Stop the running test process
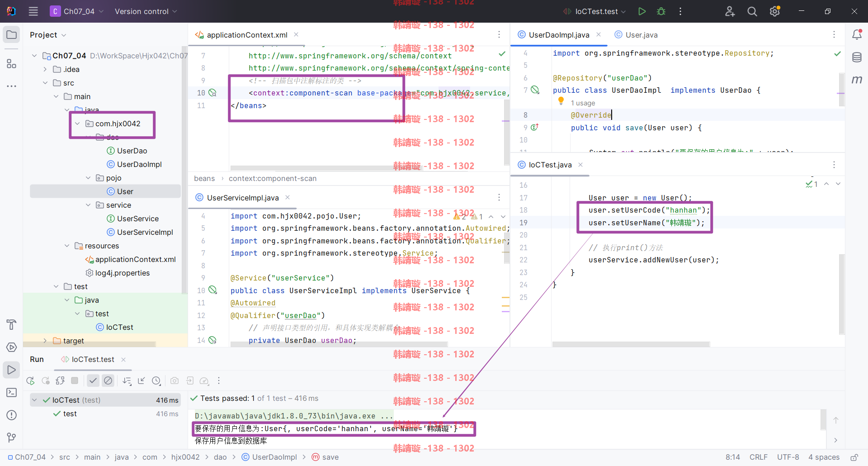Image resolution: width=868 pixels, height=466 pixels. pyautogui.click(x=75, y=380)
